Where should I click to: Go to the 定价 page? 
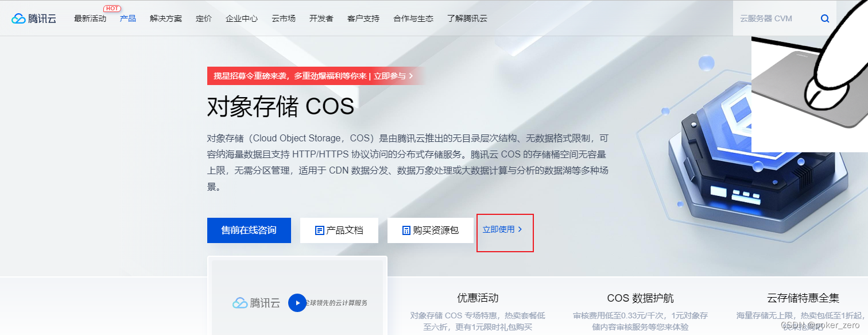[204, 18]
